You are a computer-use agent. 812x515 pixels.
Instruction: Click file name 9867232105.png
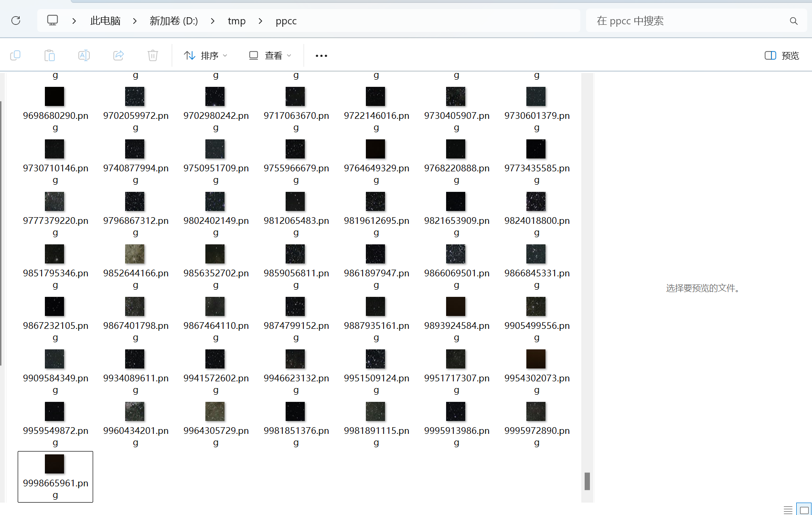(x=55, y=332)
